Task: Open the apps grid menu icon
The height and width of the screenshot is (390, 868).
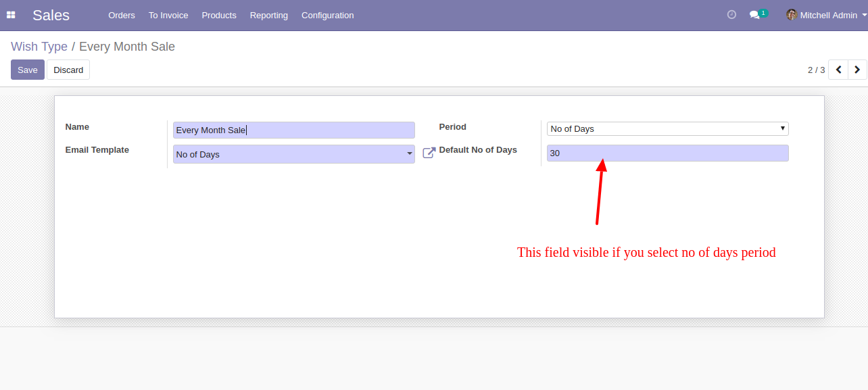Action: coord(11,15)
